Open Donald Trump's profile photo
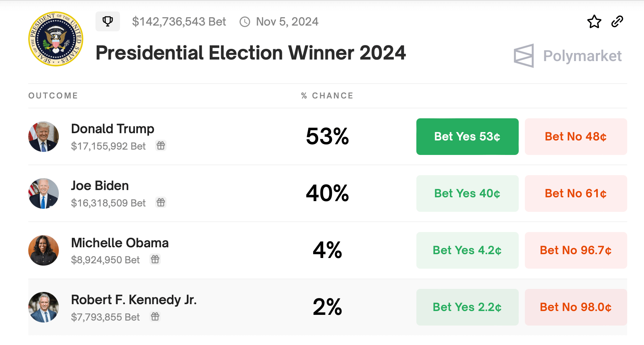Image resolution: width=644 pixels, height=345 pixels. click(44, 137)
